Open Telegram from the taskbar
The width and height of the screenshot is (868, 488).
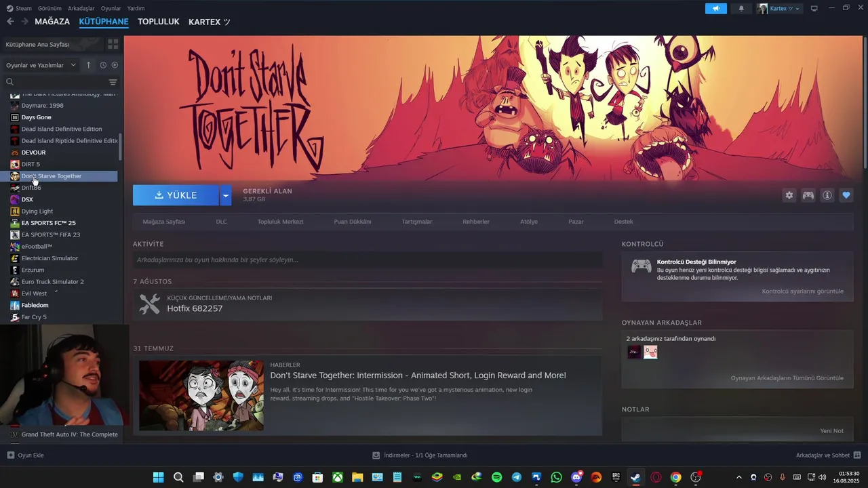pos(517,477)
